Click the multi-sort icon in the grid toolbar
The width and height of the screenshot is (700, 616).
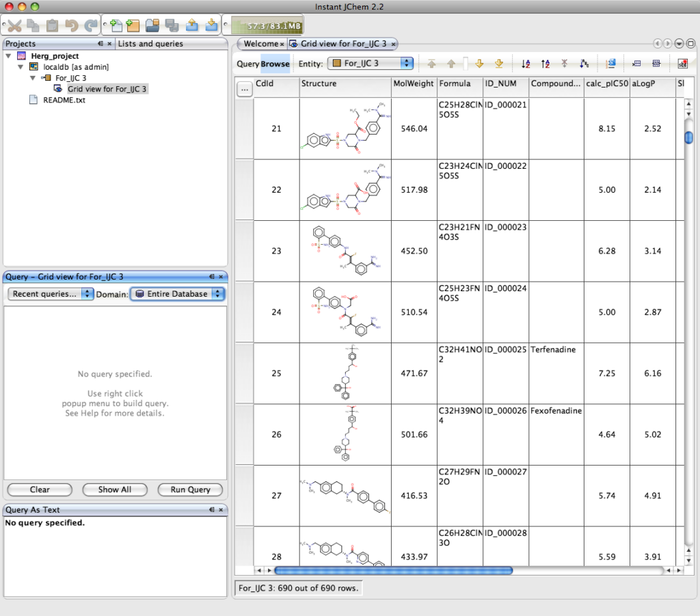point(583,64)
